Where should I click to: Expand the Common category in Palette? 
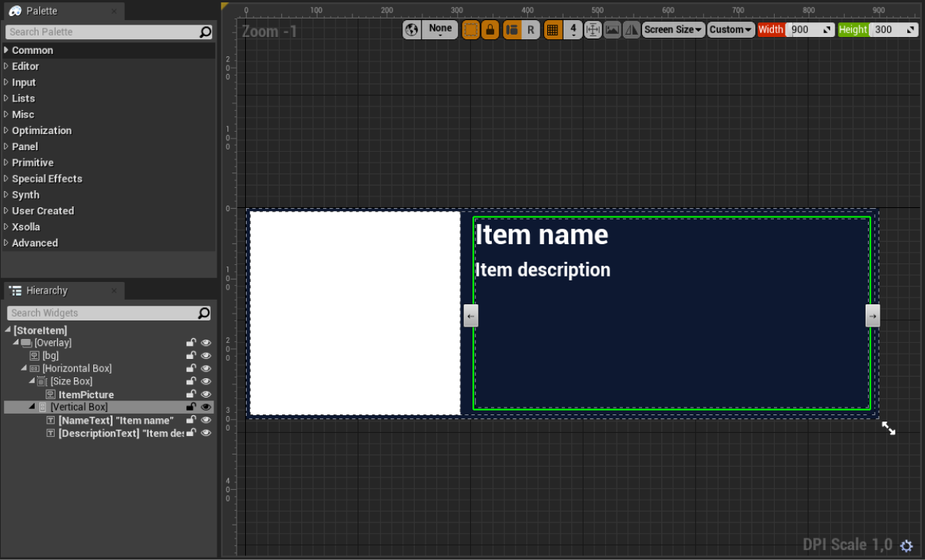pos(32,50)
